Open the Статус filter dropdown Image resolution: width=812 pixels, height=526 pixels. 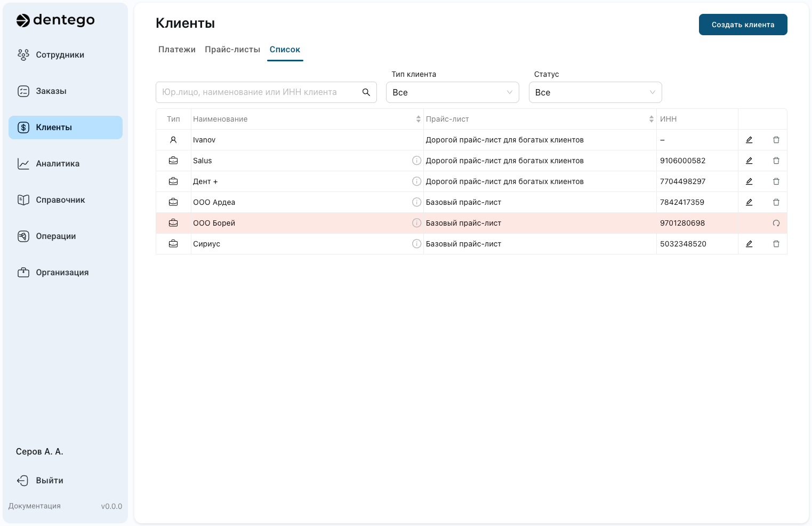point(595,92)
